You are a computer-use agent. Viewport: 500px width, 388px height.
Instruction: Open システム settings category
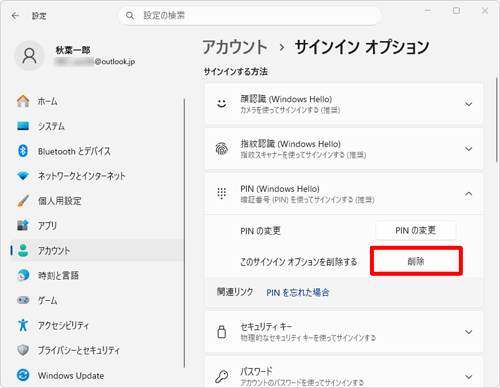point(97,126)
